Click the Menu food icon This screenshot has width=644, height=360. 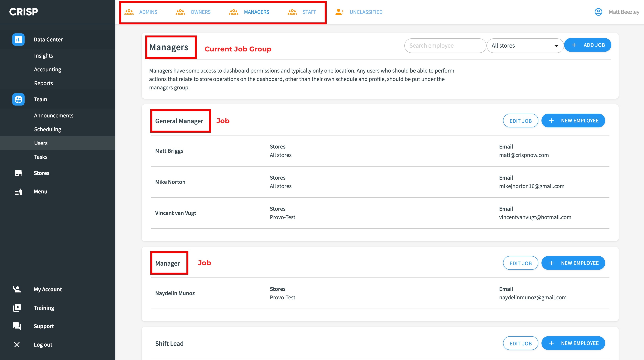pos(18,192)
